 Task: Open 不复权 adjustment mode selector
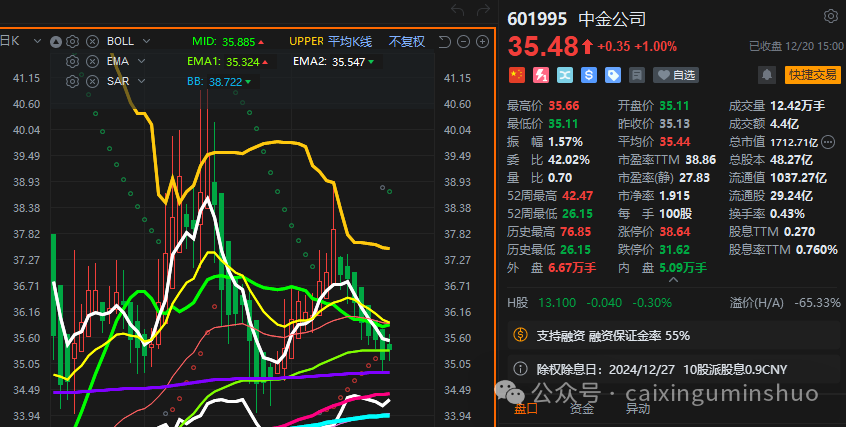coord(407,42)
